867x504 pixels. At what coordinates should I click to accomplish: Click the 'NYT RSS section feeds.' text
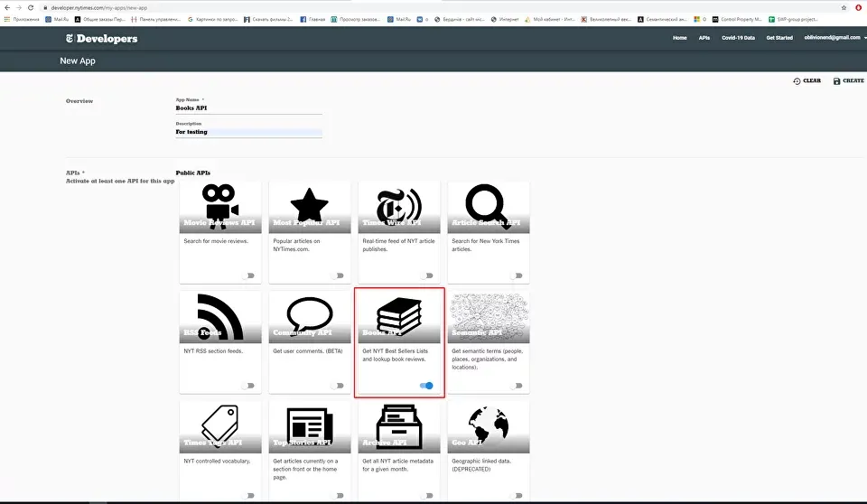(213, 350)
